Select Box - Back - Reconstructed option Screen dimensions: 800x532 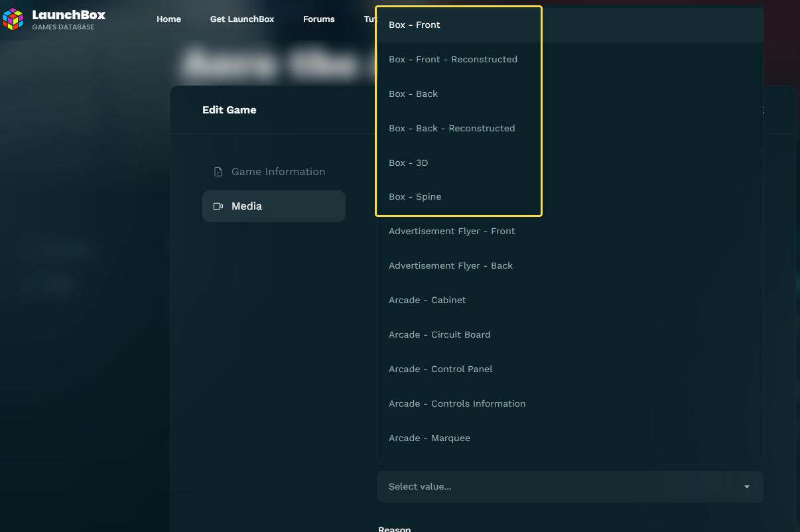coord(452,129)
